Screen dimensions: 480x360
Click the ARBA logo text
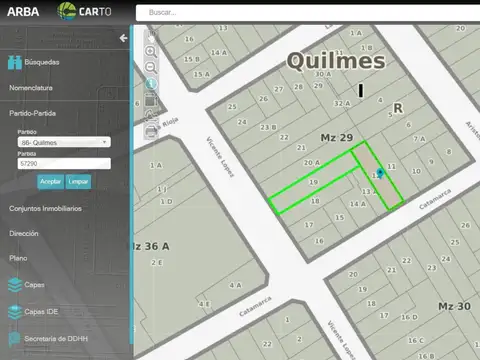coord(23,12)
